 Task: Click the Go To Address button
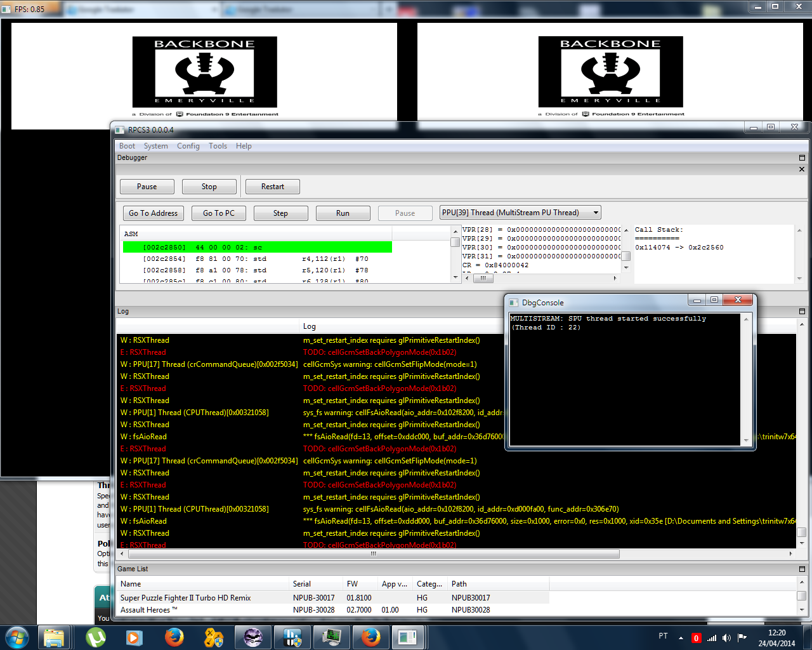pos(153,213)
